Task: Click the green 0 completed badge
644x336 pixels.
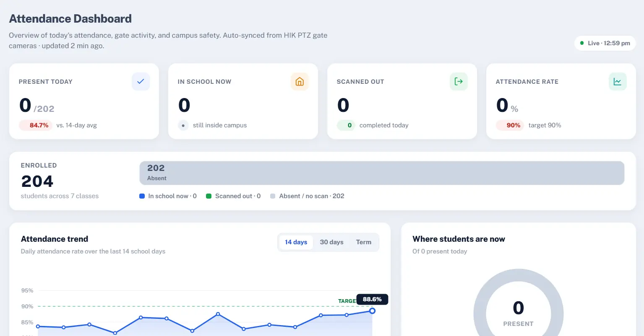Action: tap(346, 125)
